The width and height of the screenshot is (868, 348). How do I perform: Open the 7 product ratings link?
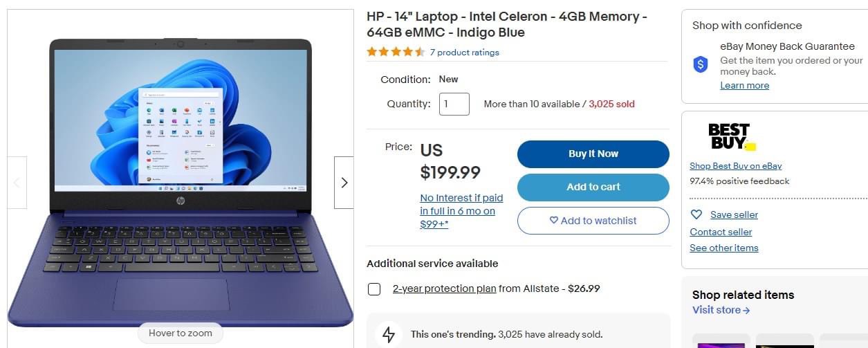[464, 53]
